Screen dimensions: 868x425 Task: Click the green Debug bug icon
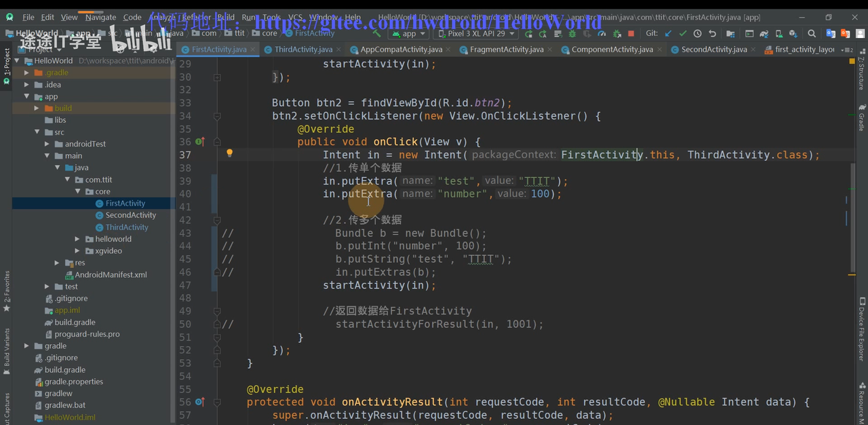coord(572,33)
